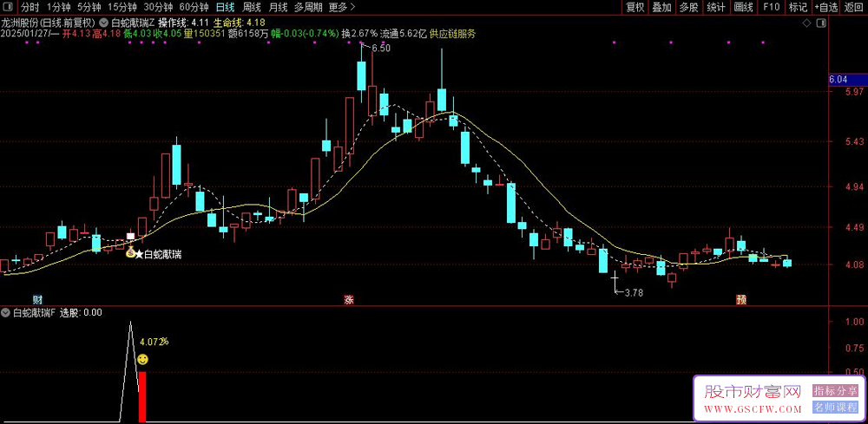
Task: Select the 1分钟 period tab
Action: click(58, 7)
